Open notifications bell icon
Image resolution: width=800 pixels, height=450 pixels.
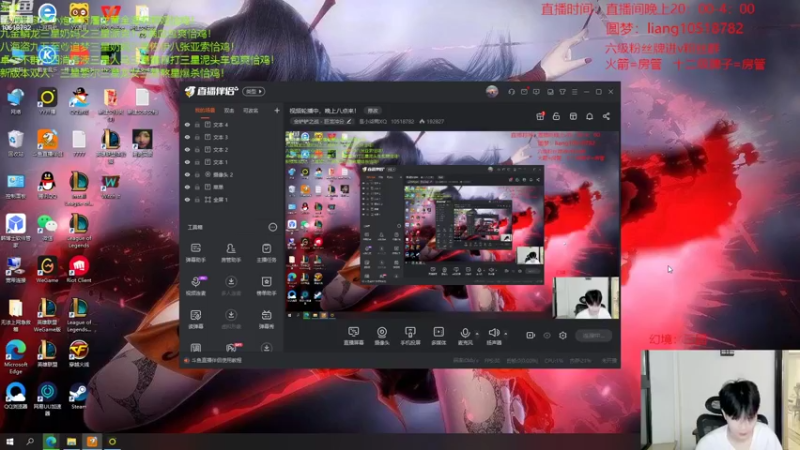[x=589, y=116]
